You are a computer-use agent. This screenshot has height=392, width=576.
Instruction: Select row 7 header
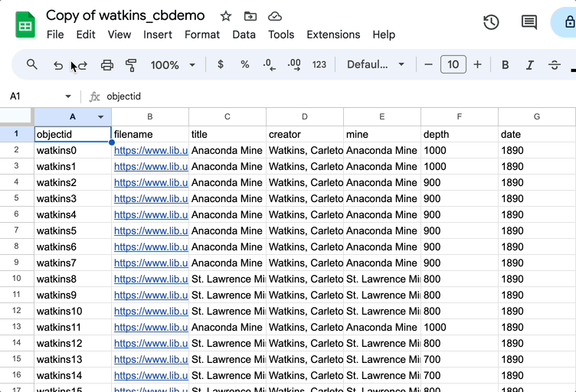(17, 230)
